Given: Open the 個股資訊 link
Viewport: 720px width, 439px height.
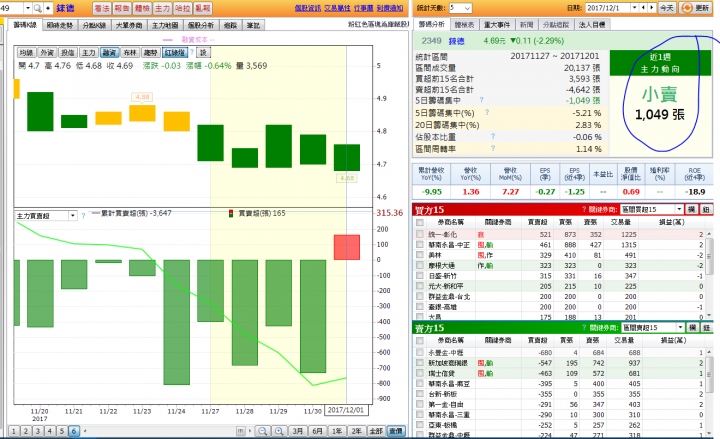Looking at the screenshot, I should [308, 8].
